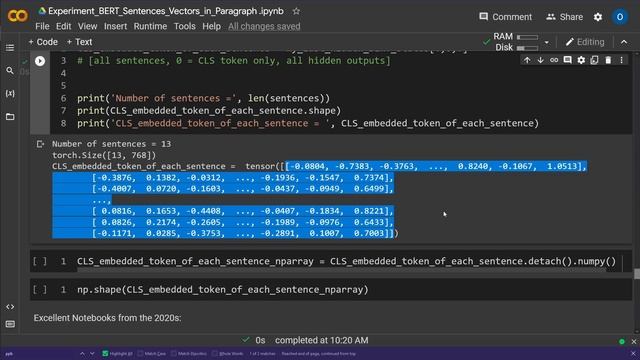Screen dimensions: 640x360
Task: Click the horizontal scrollbar under detach cell
Action: (341, 270)
